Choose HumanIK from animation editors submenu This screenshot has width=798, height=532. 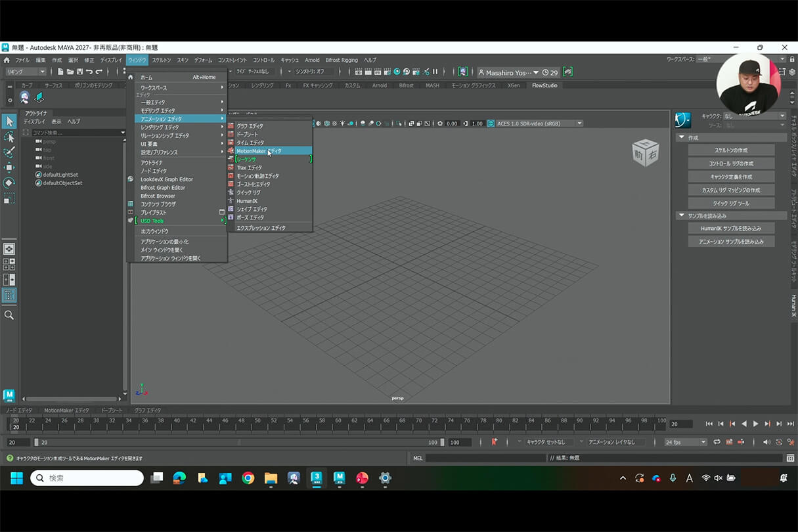click(x=270, y=201)
